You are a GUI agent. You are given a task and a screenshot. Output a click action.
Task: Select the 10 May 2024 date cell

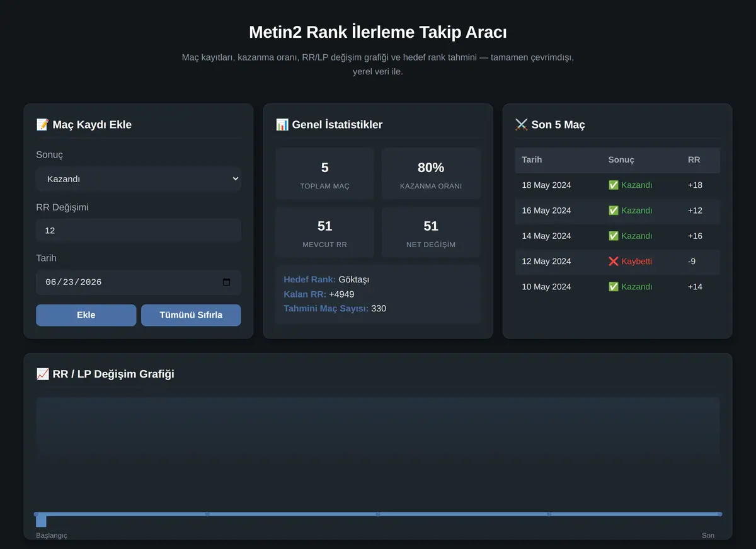pyautogui.click(x=546, y=287)
